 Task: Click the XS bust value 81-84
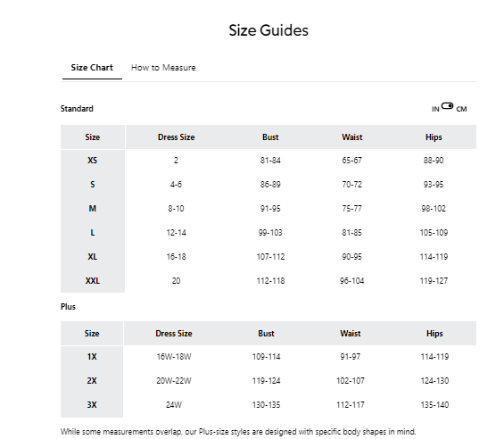point(270,160)
